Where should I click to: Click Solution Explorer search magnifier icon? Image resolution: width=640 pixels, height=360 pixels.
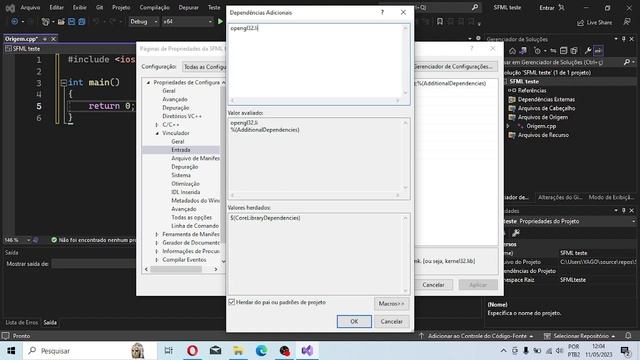tap(627, 62)
